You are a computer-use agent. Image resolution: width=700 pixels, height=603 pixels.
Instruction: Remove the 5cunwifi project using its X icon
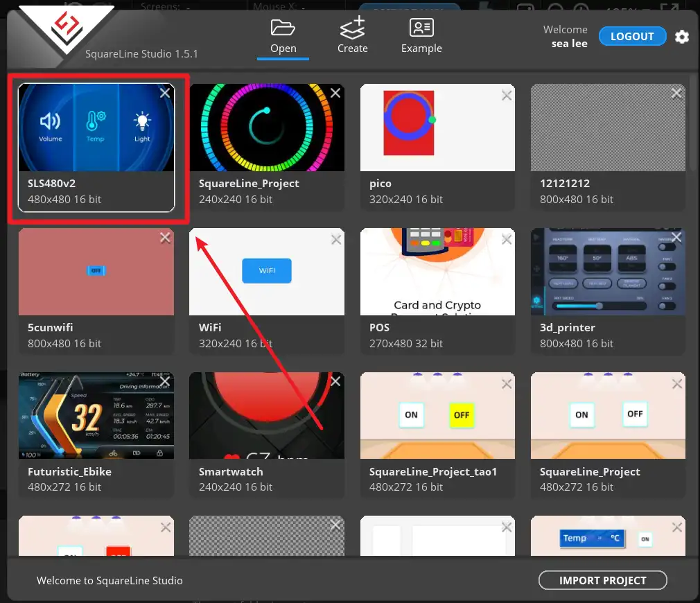165,238
